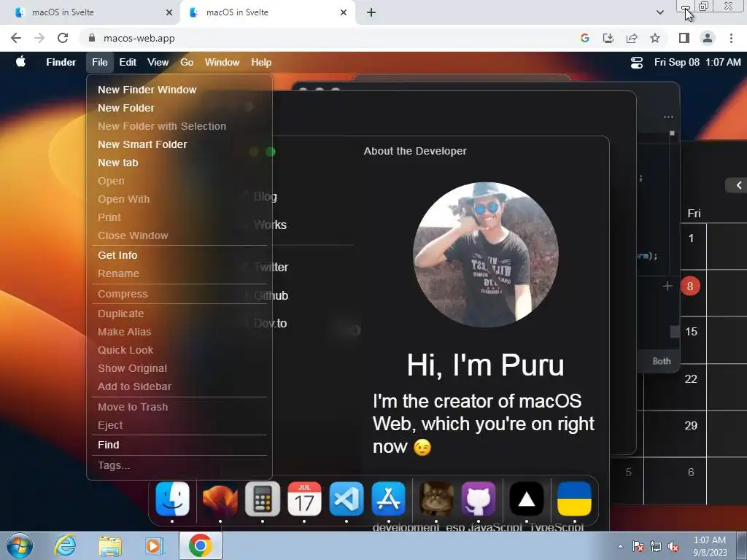Go back in browser history

coord(16,38)
